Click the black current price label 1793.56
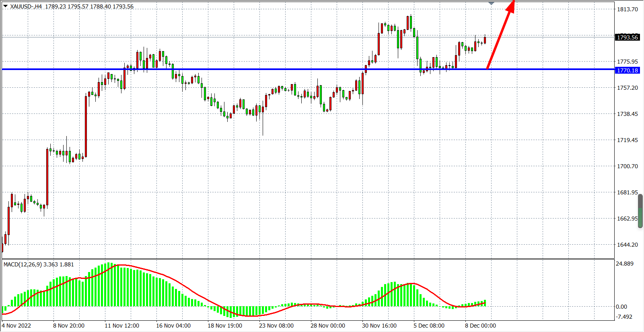Viewport: 644px width, 332px height. tap(627, 37)
